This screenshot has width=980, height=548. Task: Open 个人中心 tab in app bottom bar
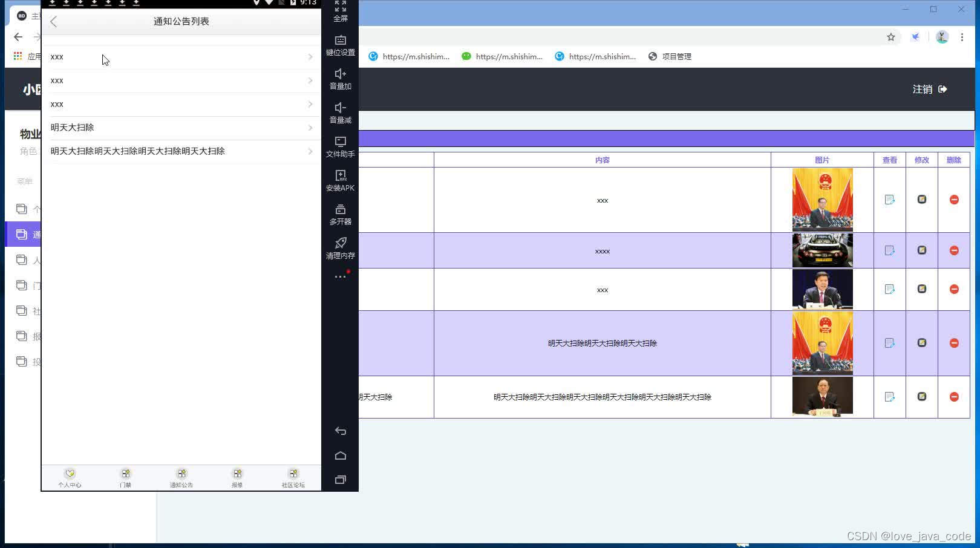tap(70, 478)
